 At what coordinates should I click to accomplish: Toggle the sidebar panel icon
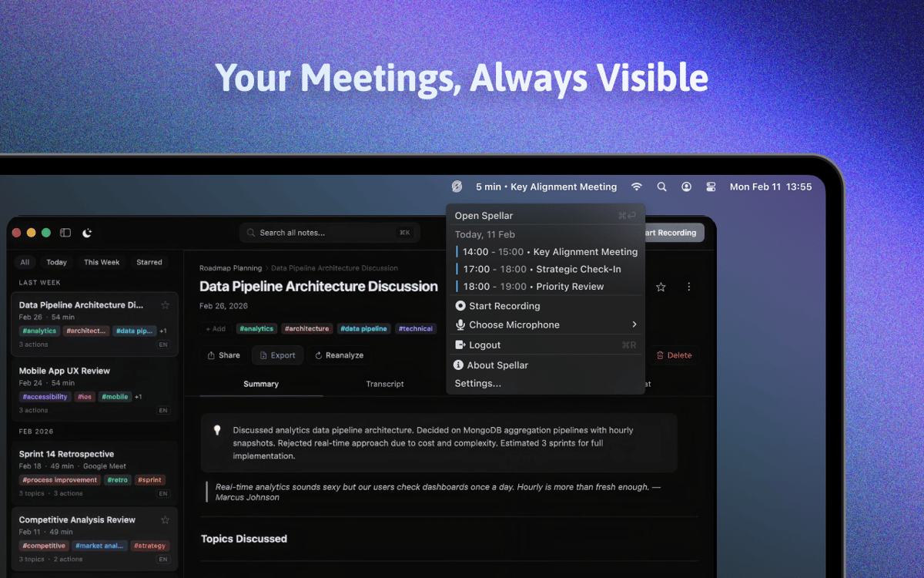coord(65,233)
